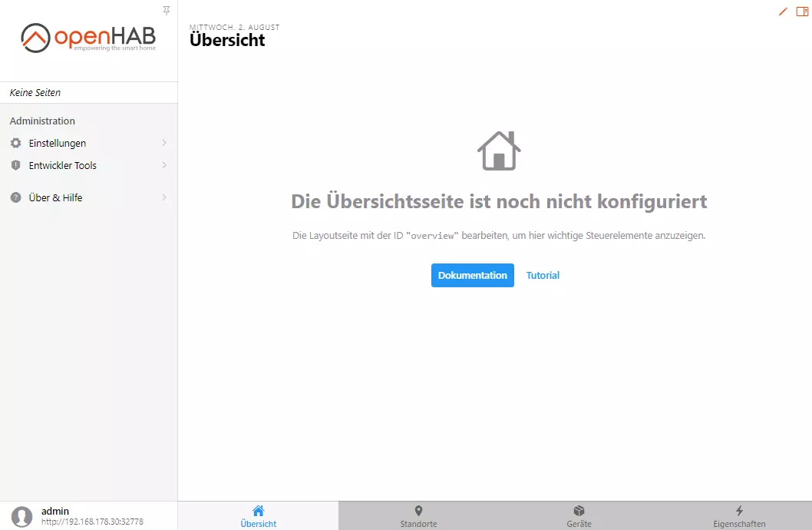812x530 pixels.
Task: Open the Tutorial link
Action: click(543, 275)
